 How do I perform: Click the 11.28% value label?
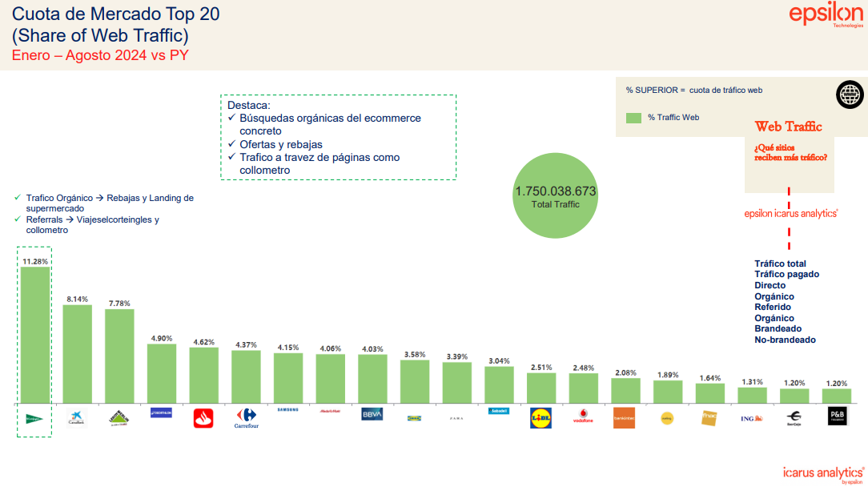[x=35, y=261]
